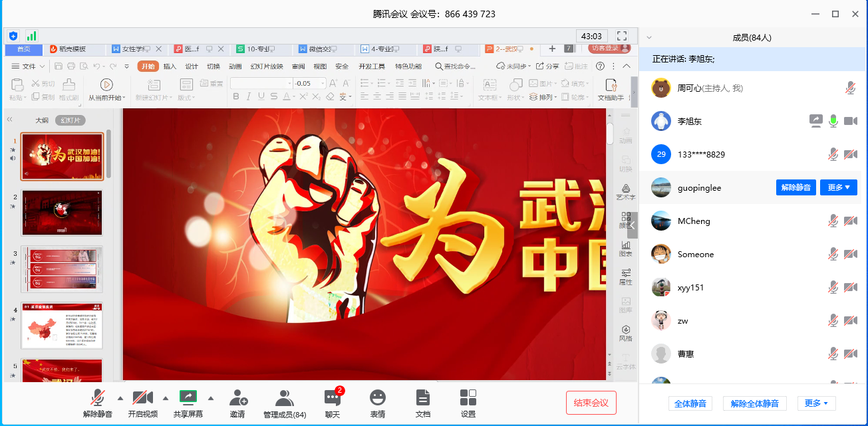Image resolution: width=868 pixels, height=426 pixels.
Task: Toggle unmute microphone (解除静音)
Action: tap(98, 403)
